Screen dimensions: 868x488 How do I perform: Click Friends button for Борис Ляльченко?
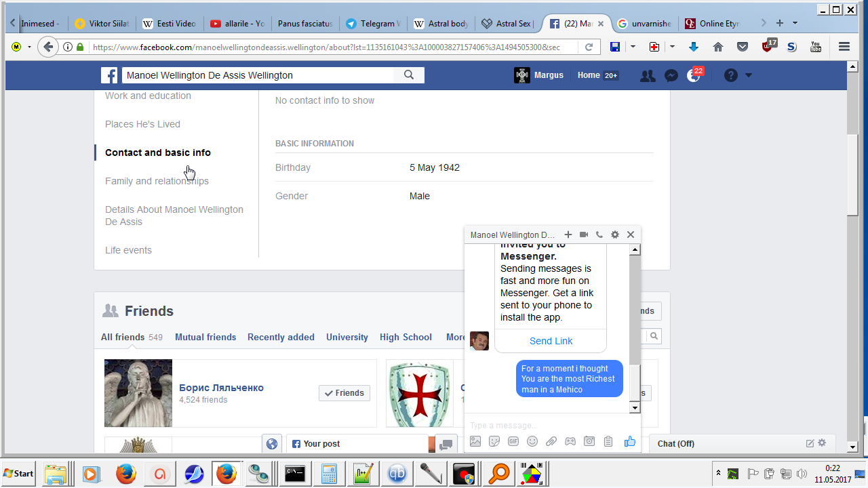point(344,393)
